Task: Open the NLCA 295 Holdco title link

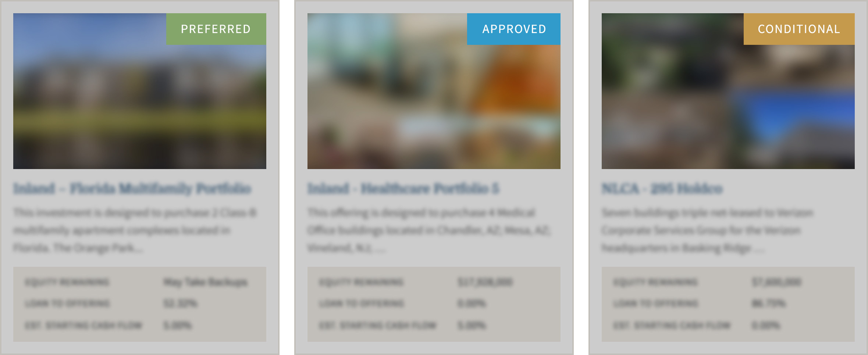Action: (x=662, y=189)
